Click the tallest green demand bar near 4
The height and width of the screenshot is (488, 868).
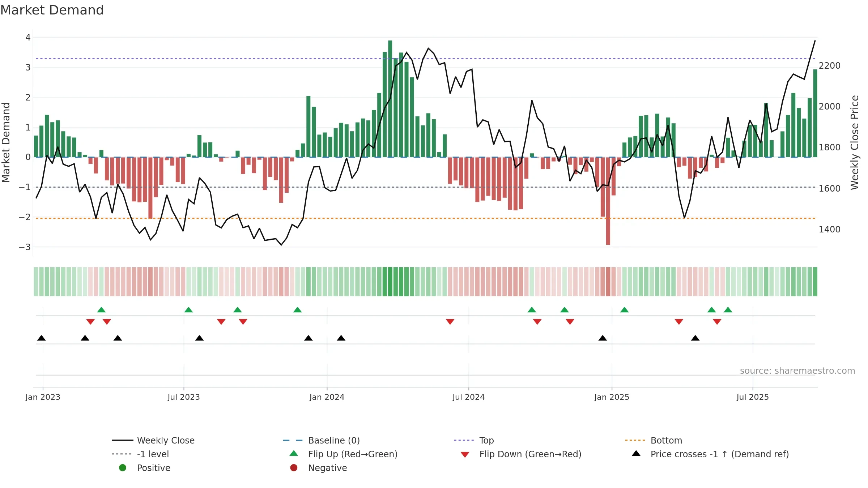pyautogui.click(x=390, y=99)
